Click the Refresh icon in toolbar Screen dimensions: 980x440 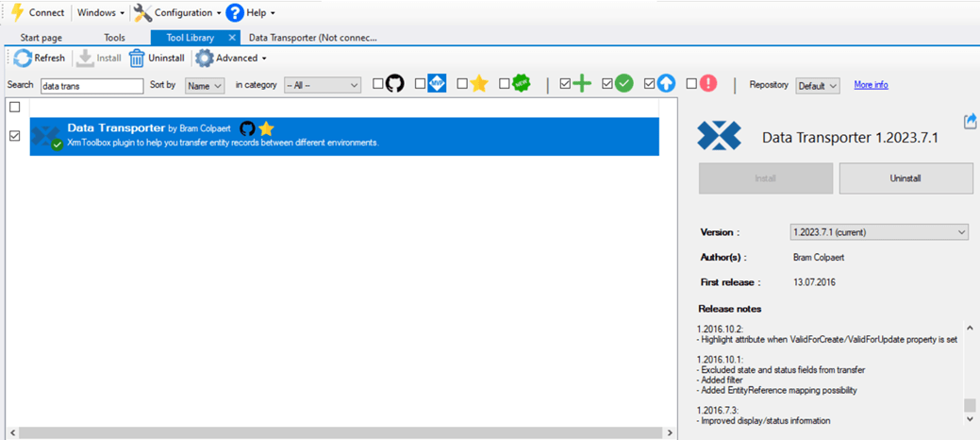point(23,59)
